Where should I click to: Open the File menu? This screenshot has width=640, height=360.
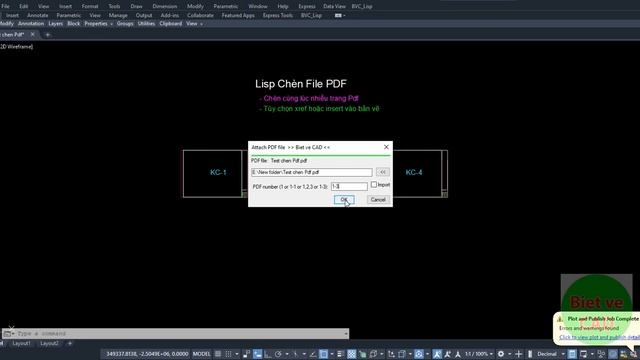tap(5, 6)
